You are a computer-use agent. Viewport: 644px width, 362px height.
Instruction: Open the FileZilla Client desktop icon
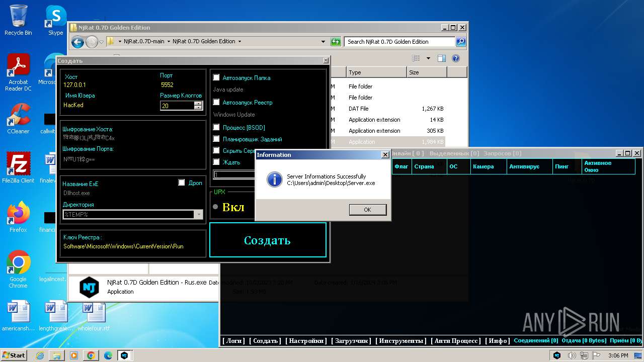(18, 168)
